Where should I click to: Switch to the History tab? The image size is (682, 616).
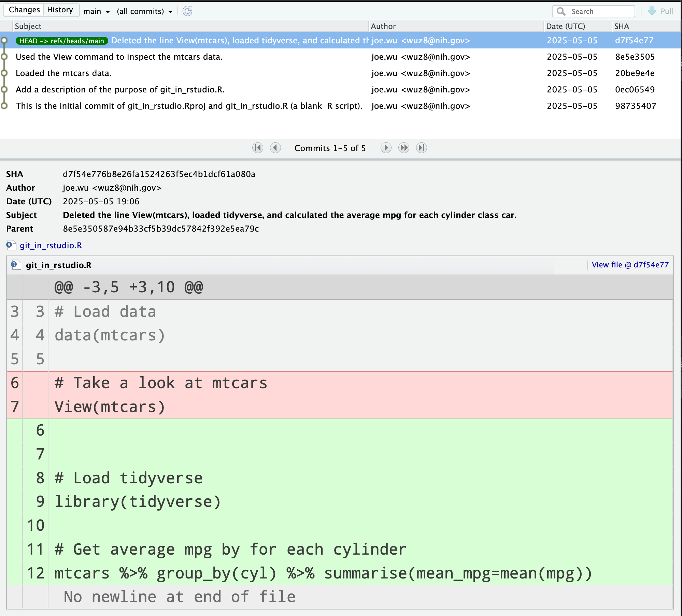coord(60,10)
